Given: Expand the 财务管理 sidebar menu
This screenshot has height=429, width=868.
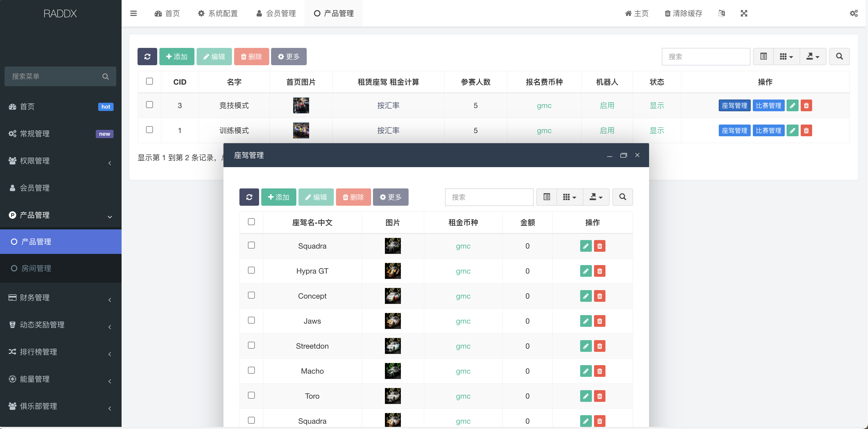Looking at the screenshot, I should tap(60, 298).
